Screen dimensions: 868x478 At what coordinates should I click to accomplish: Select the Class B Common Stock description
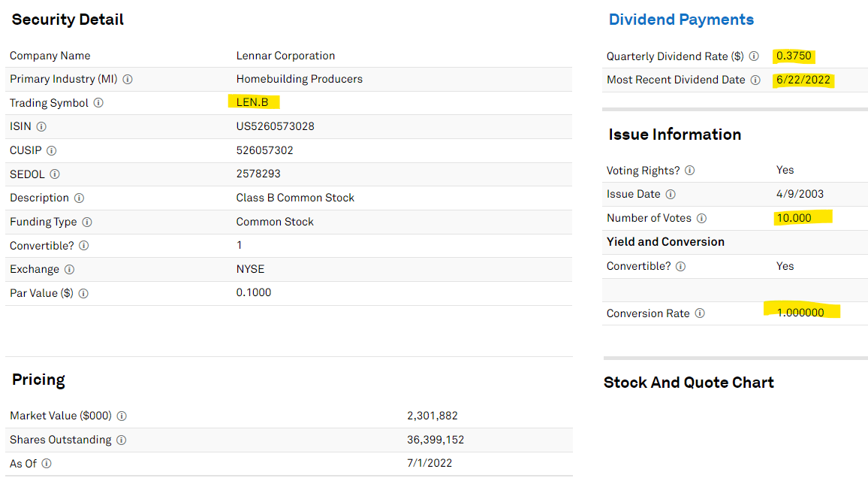[x=295, y=197]
